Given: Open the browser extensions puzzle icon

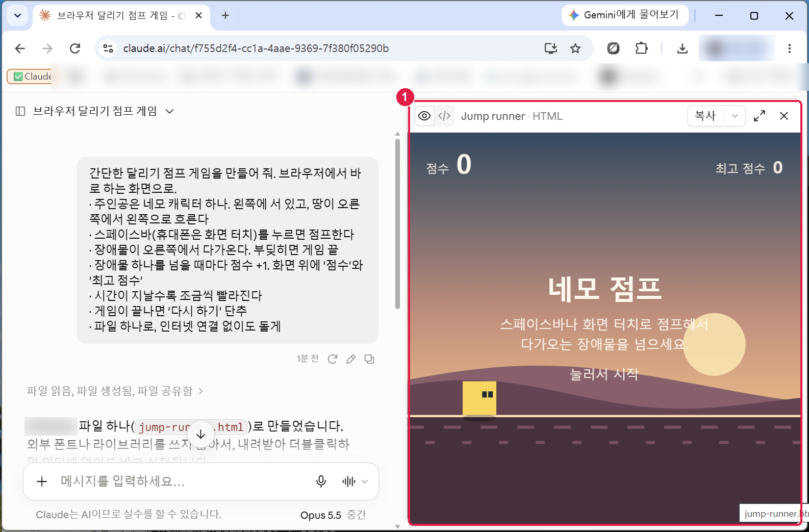Looking at the screenshot, I should pos(641,48).
